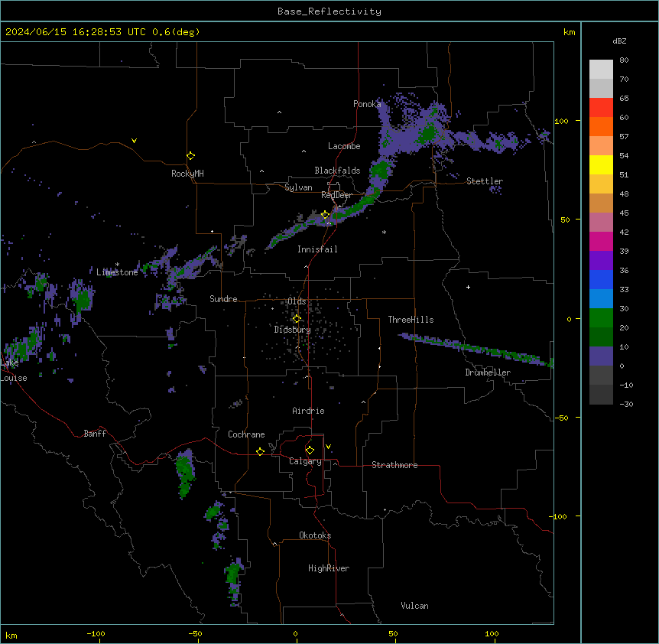The width and height of the screenshot is (659, 644).
Task: Click the HighRiver city label
Action: coord(329,568)
